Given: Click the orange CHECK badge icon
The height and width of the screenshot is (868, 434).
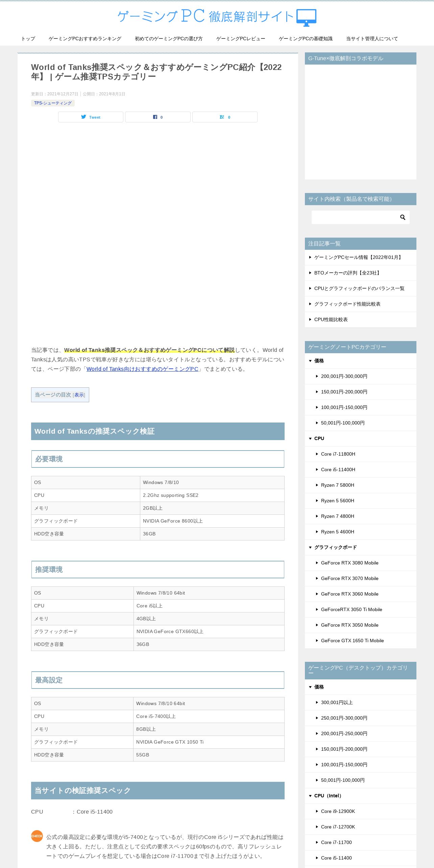Looking at the screenshot, I should tap(37, 836).
